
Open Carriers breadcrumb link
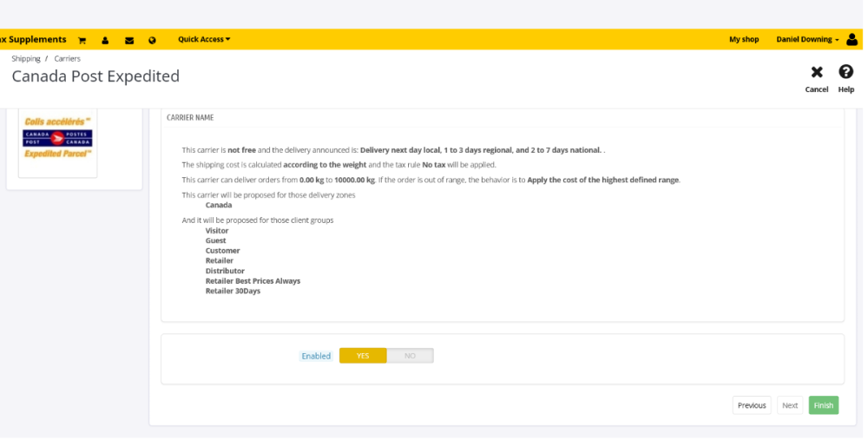68,59
